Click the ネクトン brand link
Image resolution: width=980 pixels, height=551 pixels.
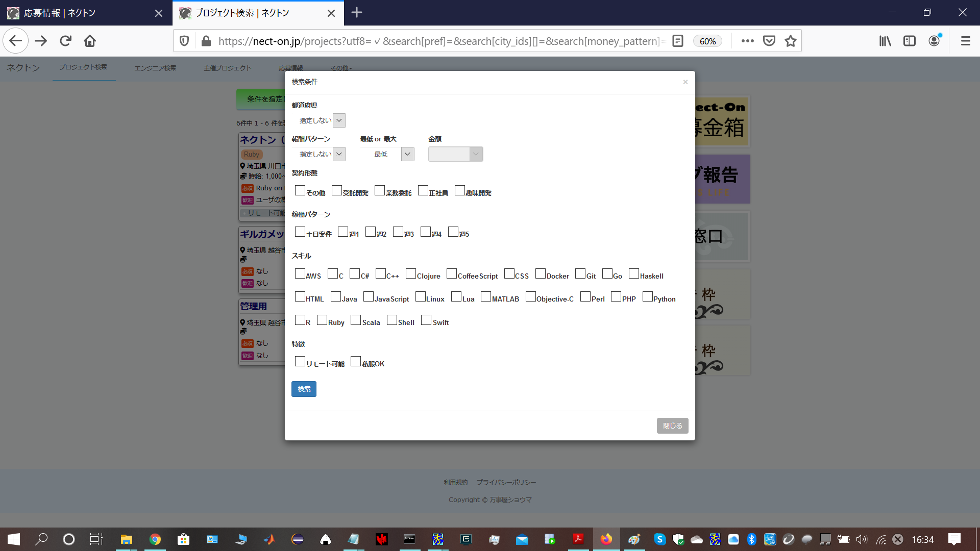[x=23, y=67]
